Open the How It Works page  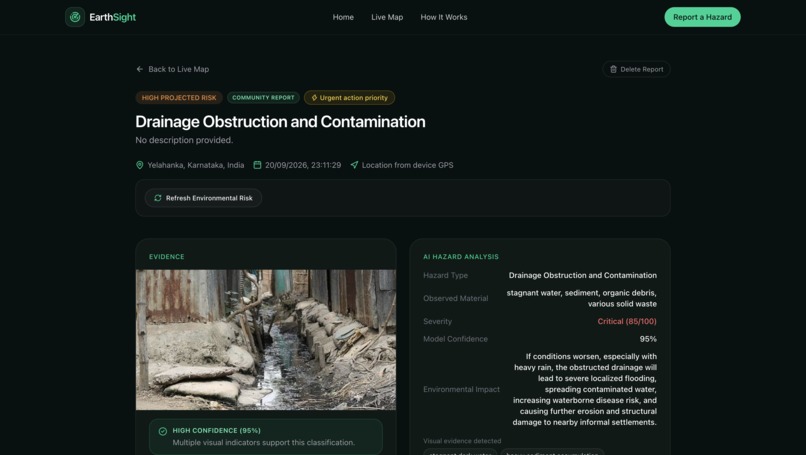pos(444,17)
